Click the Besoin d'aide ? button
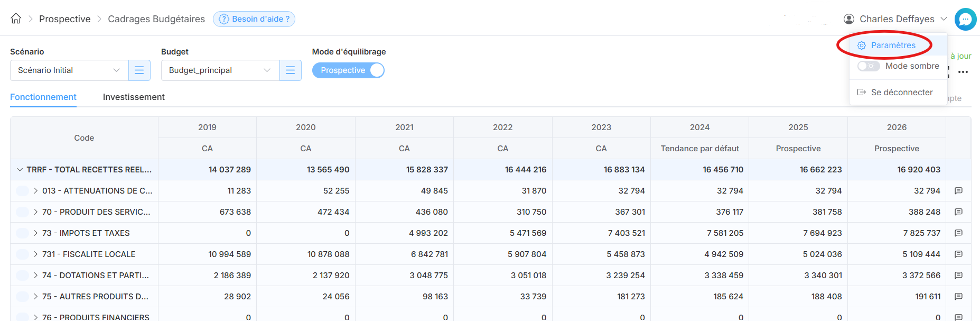 (254, 19)
